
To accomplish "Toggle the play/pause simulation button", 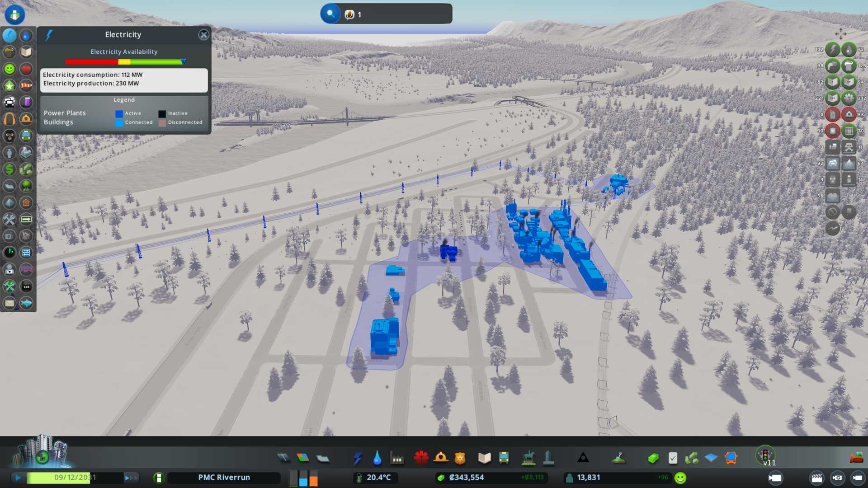I will click(x=18, y=478).
